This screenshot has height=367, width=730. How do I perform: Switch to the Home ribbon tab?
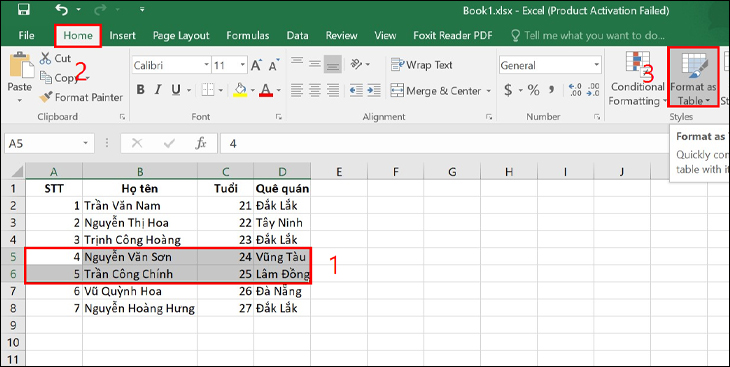coord(78,35)
